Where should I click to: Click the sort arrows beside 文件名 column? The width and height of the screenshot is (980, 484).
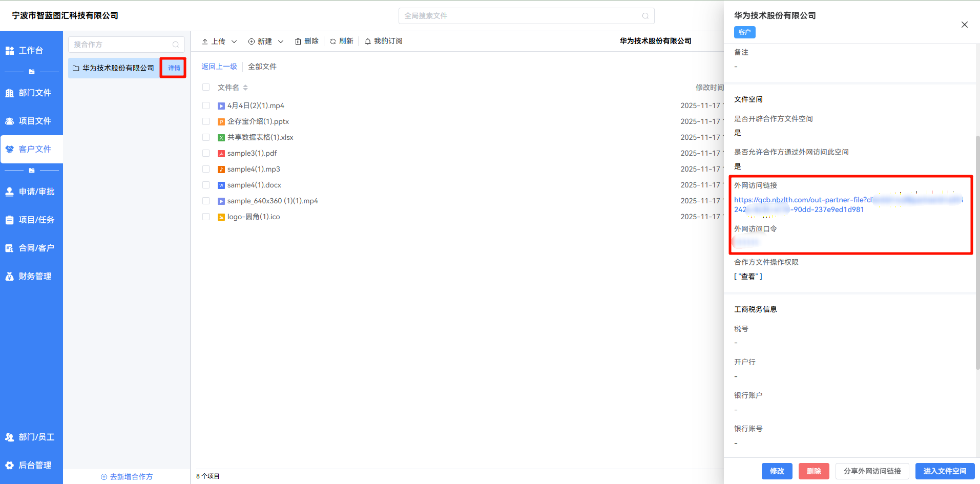pyautogui.click(x=245, y=88)
